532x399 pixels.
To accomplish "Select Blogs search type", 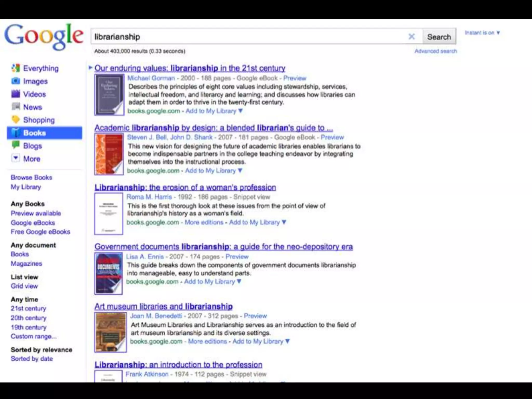I will [x=32, y=146].
